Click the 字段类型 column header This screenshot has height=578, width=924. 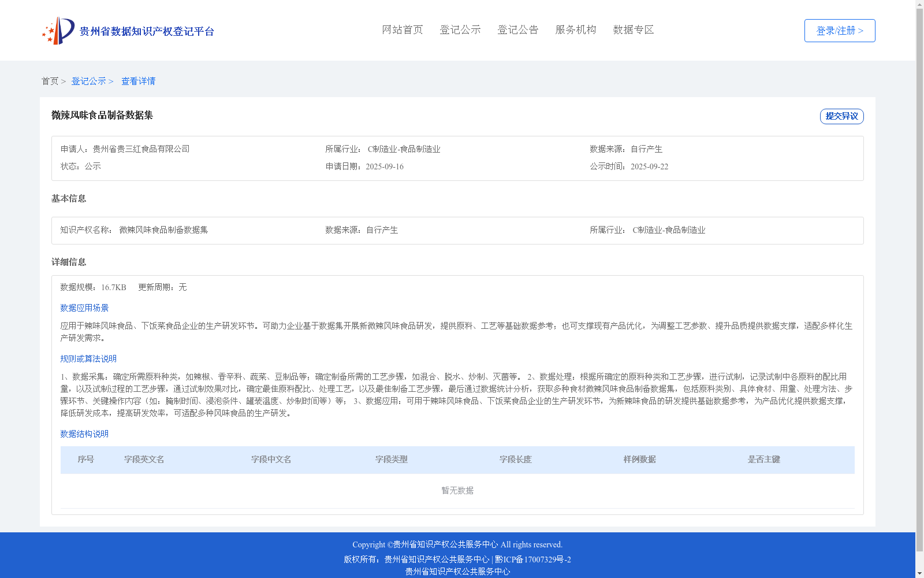click(392, 460)
